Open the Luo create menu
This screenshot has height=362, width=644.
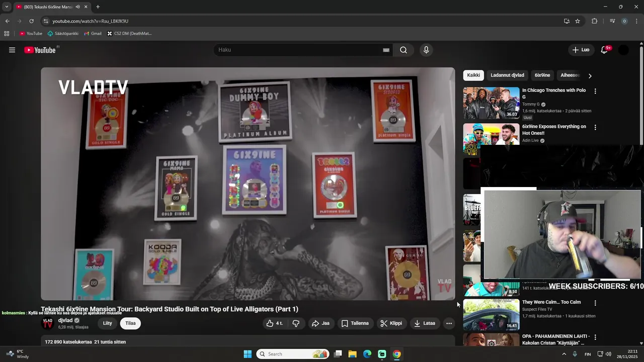[x=581, y=50]
